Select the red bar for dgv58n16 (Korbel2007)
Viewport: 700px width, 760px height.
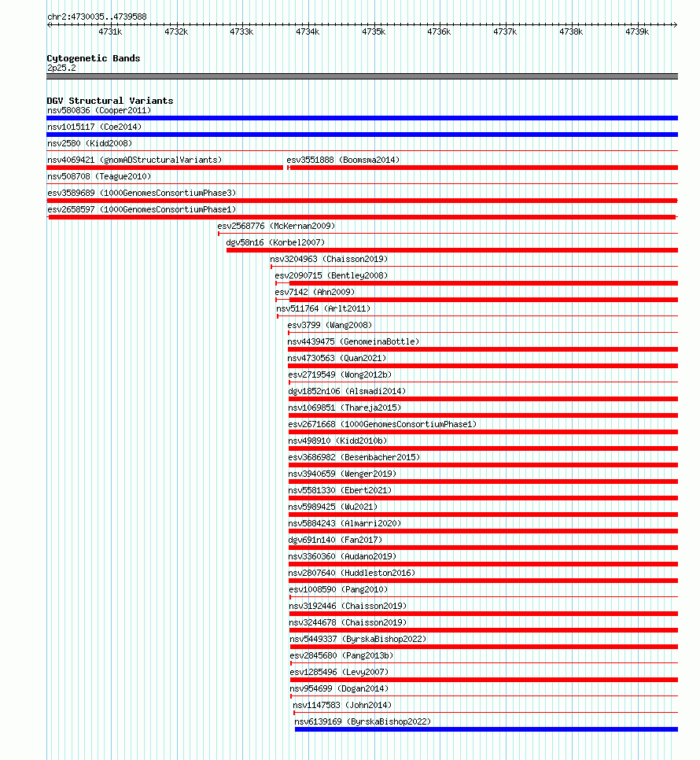[452, 250]
